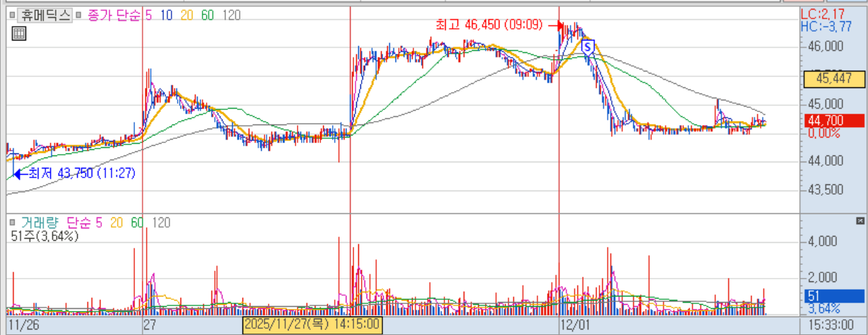Click the blue 51 volume value tag
Screen dimensions: 868x335
pyautogui.click(x=834, y=296)
